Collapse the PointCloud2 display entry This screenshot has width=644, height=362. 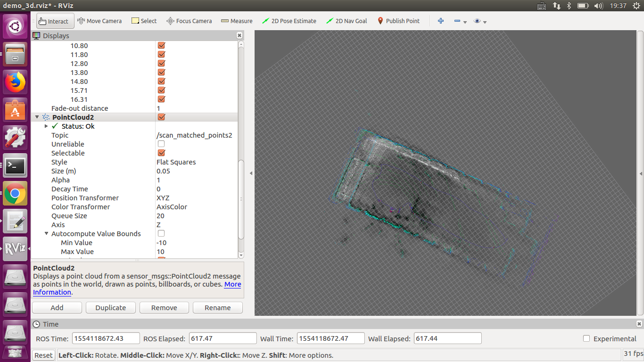tap(37, 117)
